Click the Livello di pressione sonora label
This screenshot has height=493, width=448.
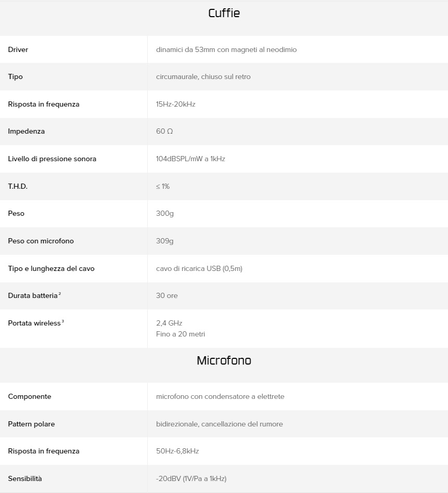(52, 159)
